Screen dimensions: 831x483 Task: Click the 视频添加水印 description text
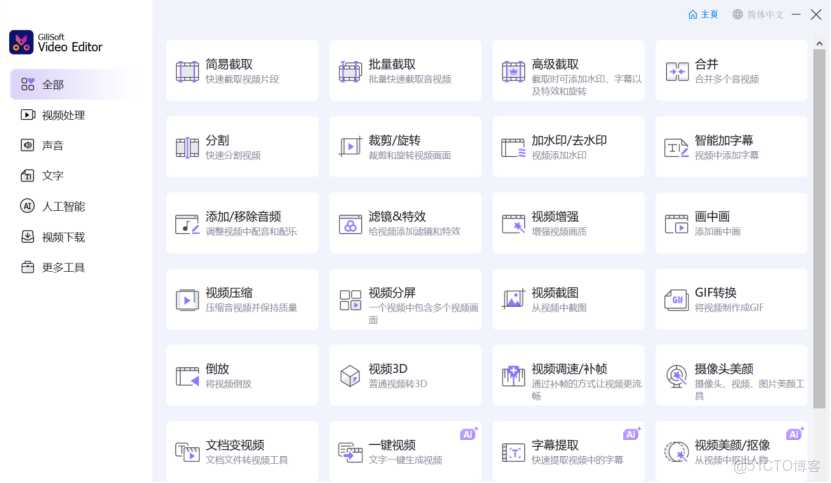(x=559, y=155)
